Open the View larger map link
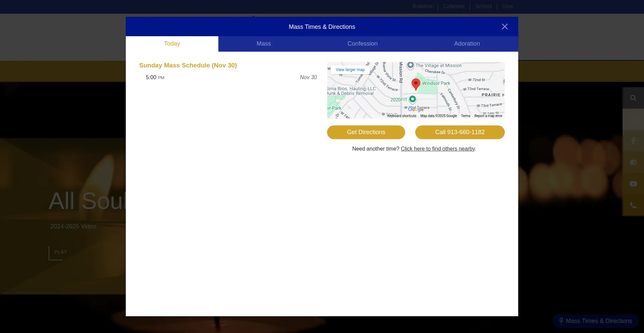The height and width of the screenshot is (333, 644). tap(350, 70)
